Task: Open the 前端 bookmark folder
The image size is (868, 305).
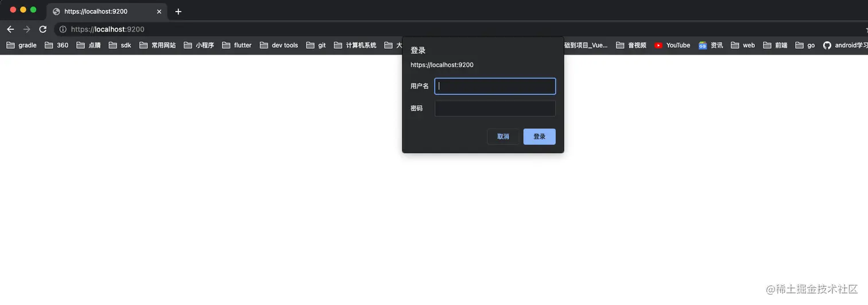Action: 775,45
